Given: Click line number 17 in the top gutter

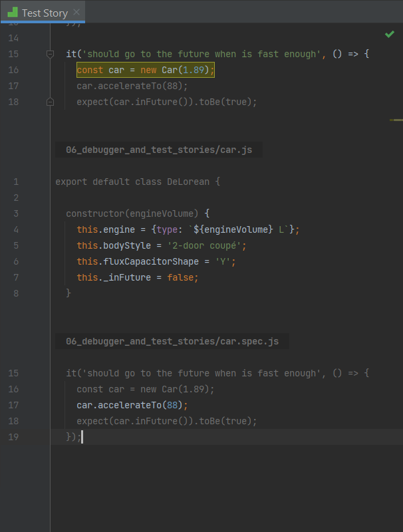Looking at the screenshot, I should pyautogui.click(x=15, y=86).
